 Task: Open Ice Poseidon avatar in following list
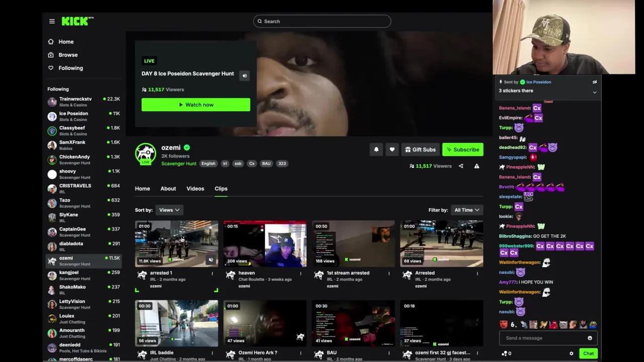pos(52,117)
